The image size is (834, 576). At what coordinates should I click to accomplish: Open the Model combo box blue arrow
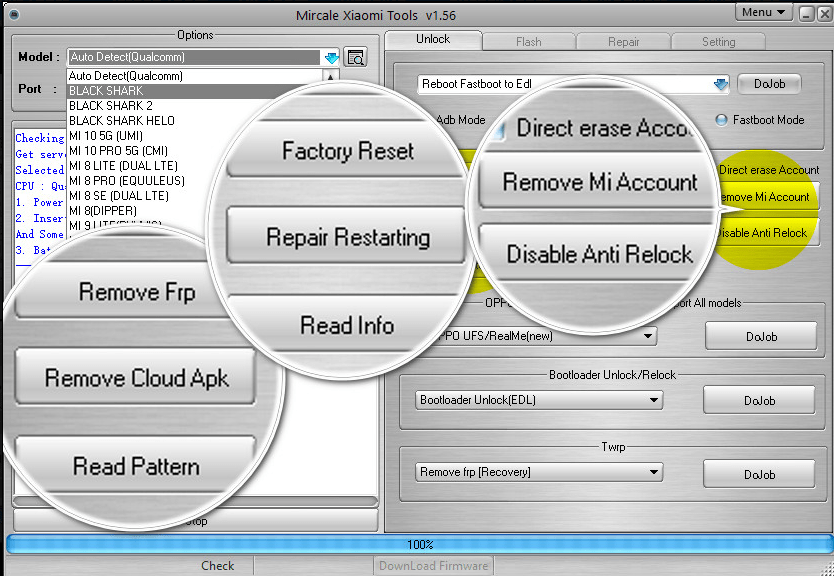pyautogui.click(x=331, y=57)
